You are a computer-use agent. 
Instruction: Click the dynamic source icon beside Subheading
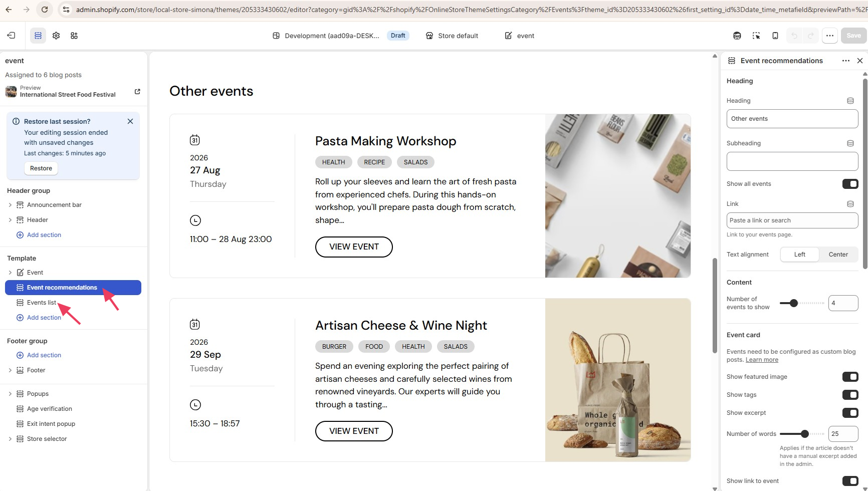point(850,143)
